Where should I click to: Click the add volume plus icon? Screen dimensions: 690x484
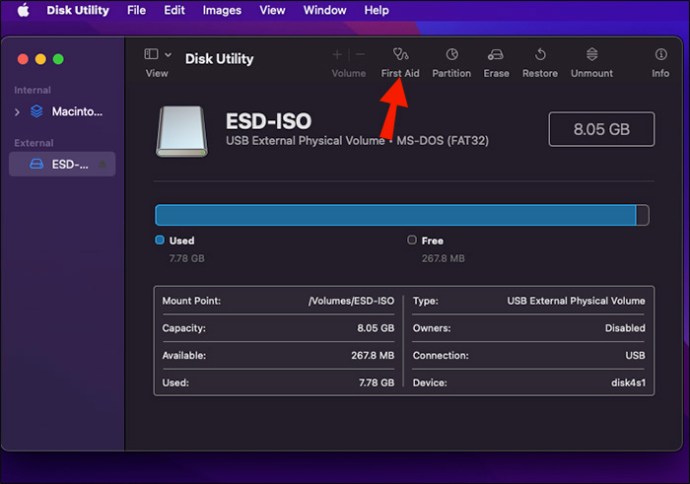point(337,55)
